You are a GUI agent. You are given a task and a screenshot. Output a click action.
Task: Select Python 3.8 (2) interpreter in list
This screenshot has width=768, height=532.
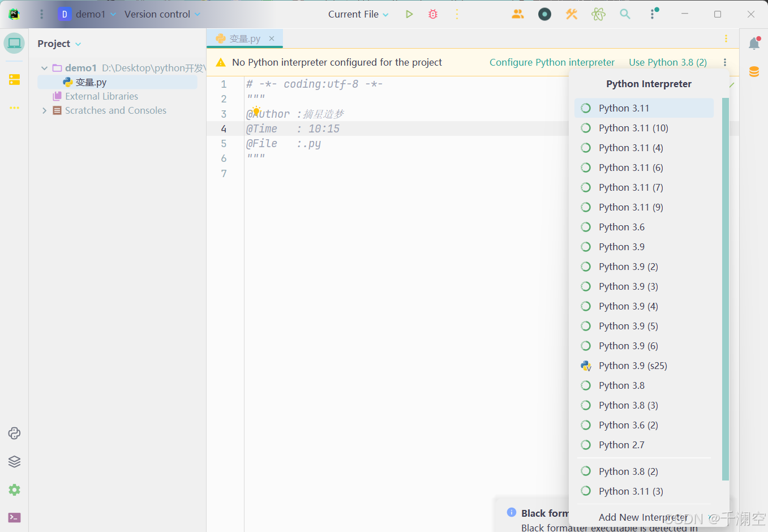coord(644,471)
